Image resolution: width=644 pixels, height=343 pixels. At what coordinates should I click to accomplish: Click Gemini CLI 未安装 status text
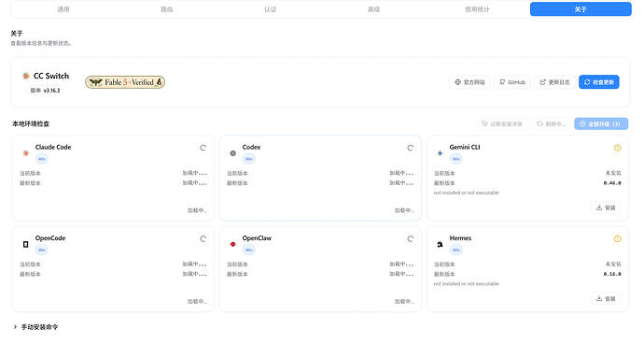(x=613, y=173)
